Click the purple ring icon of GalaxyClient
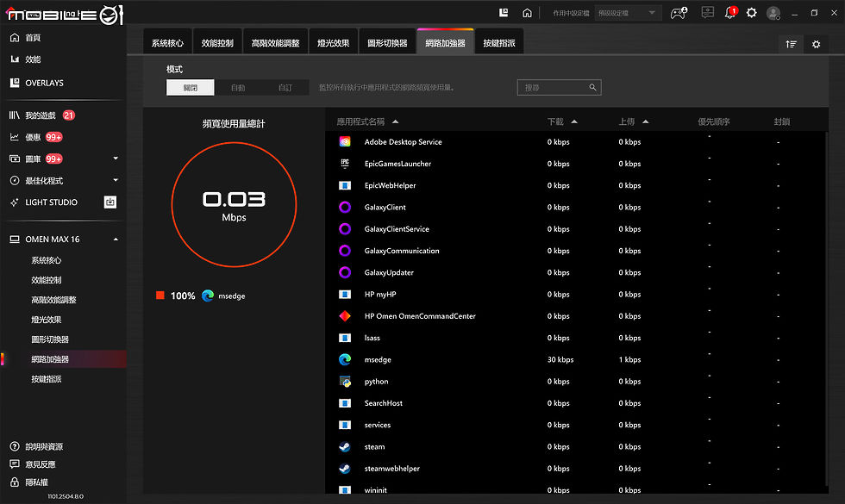Screen dimensions: 845x504 pyautogui.click(x=345, y=208)
